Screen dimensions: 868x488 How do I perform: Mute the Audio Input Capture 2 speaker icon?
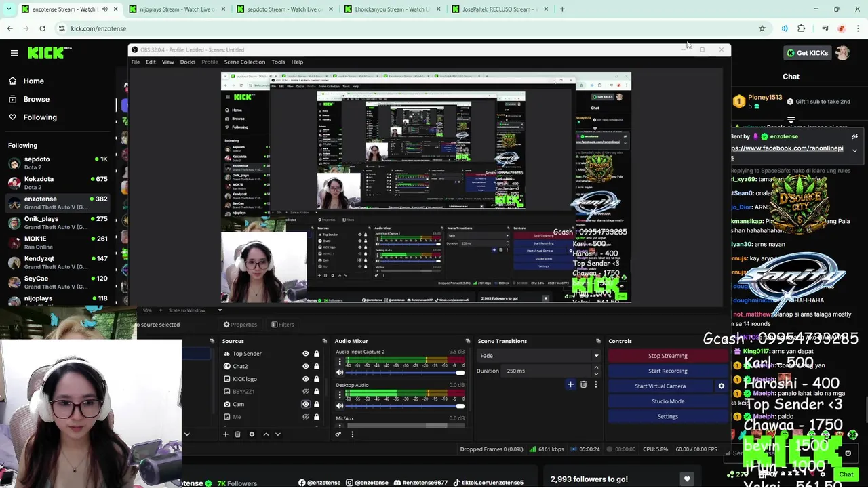pos(340,373)
